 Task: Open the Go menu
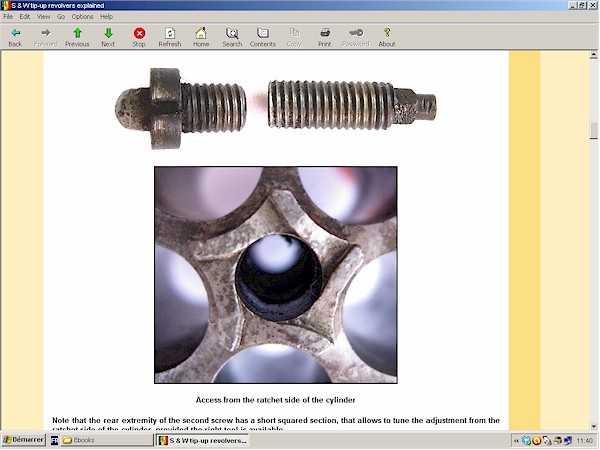tap(61, 17)
